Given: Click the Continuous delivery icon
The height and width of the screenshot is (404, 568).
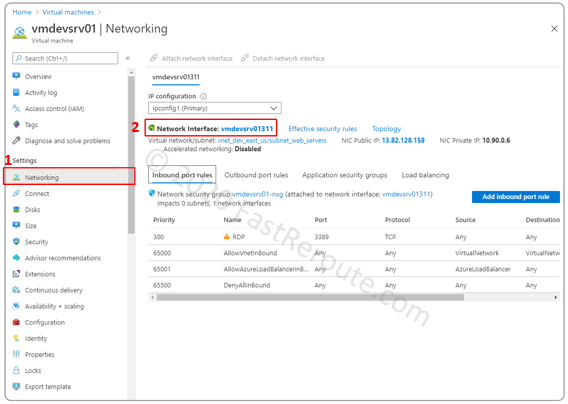Looking at the screenshot, I should tap(16, 290).
